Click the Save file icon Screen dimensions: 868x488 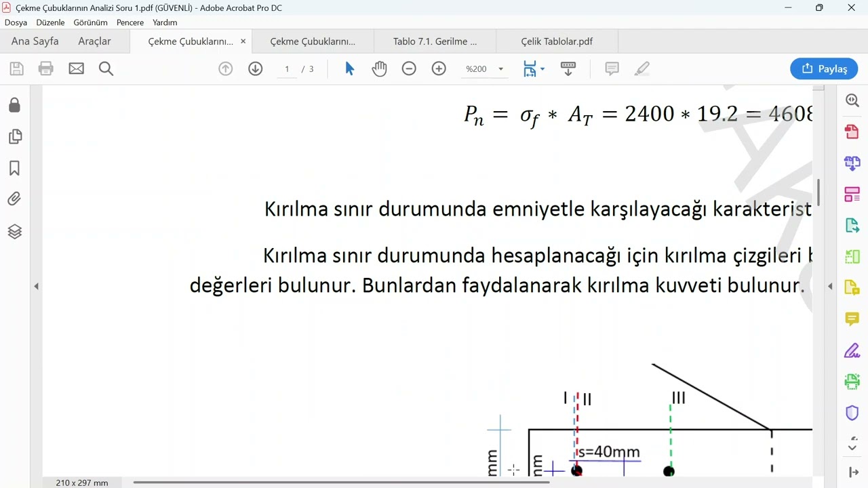coord(16,68)
